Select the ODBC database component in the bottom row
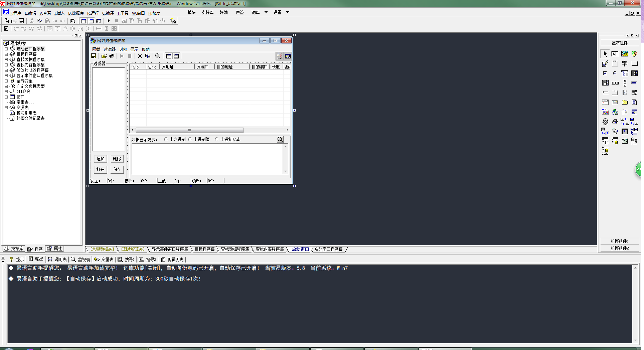This screenshot has height=350, width=644. pos(605,151)
